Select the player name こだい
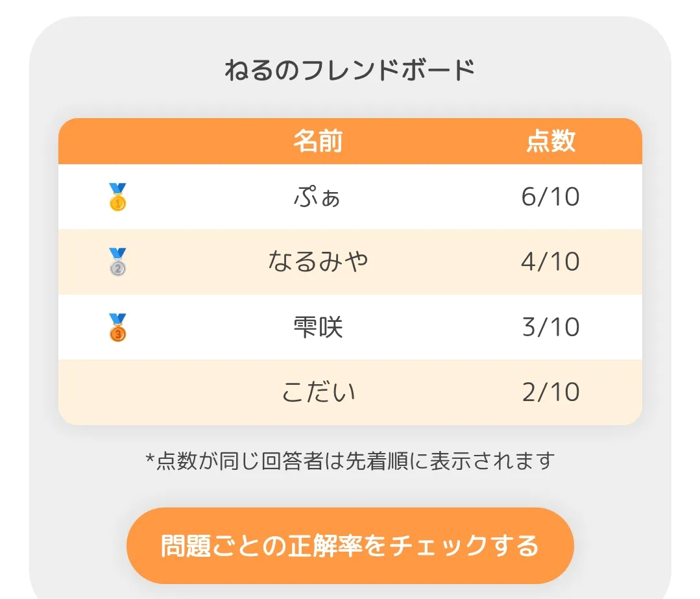This screenshot has height=599, width=700. (x=319, y=392)
